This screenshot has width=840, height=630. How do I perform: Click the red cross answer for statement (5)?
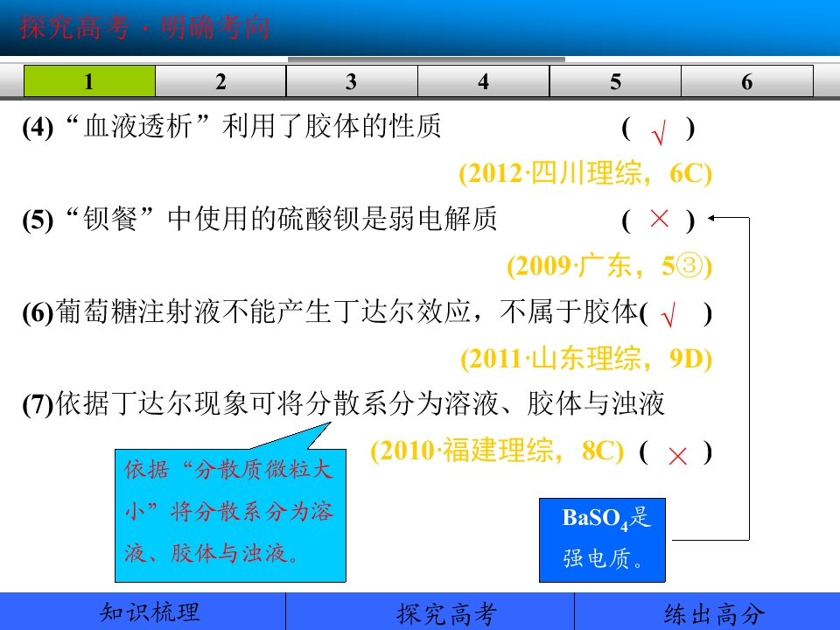click(x=660, y=219)
